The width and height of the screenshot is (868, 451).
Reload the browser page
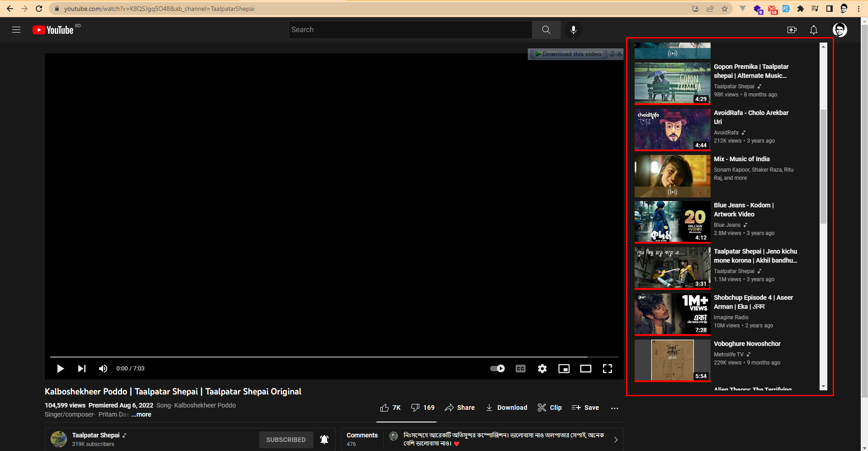[x=39, y=9]
